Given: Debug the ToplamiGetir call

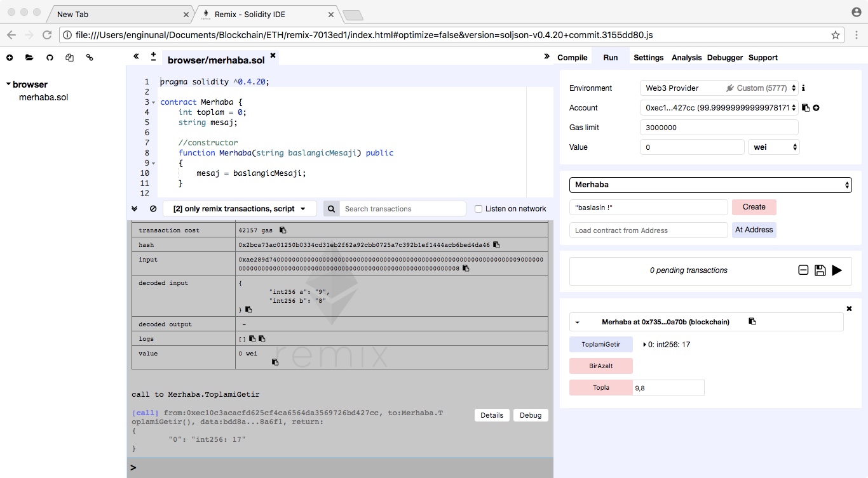Looking at the screenshot, I should [531, 415].
